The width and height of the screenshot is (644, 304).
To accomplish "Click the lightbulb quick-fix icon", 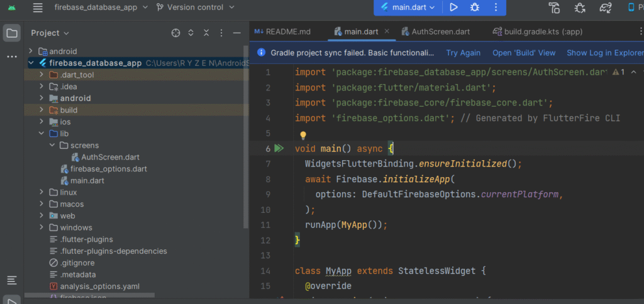I will coord(303,135).
